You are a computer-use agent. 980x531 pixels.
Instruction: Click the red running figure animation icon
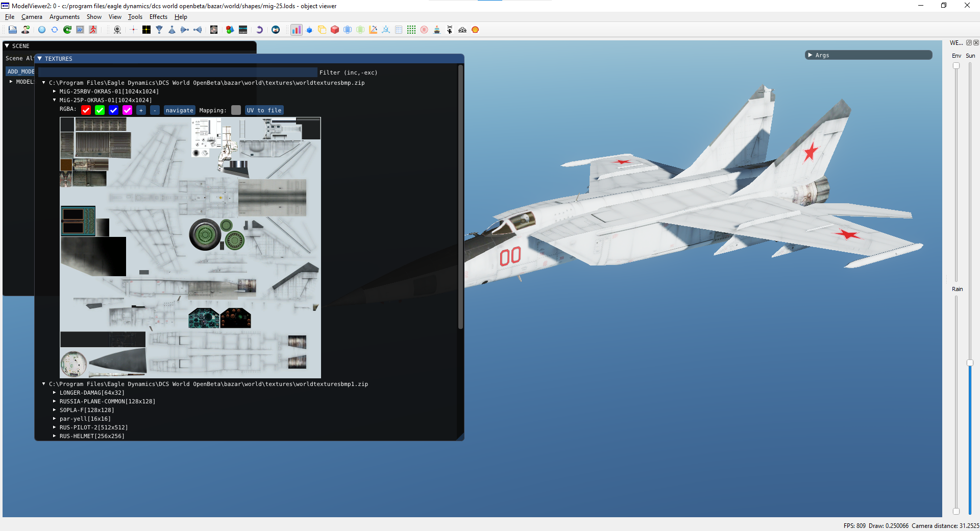click(x=93, y=30)
